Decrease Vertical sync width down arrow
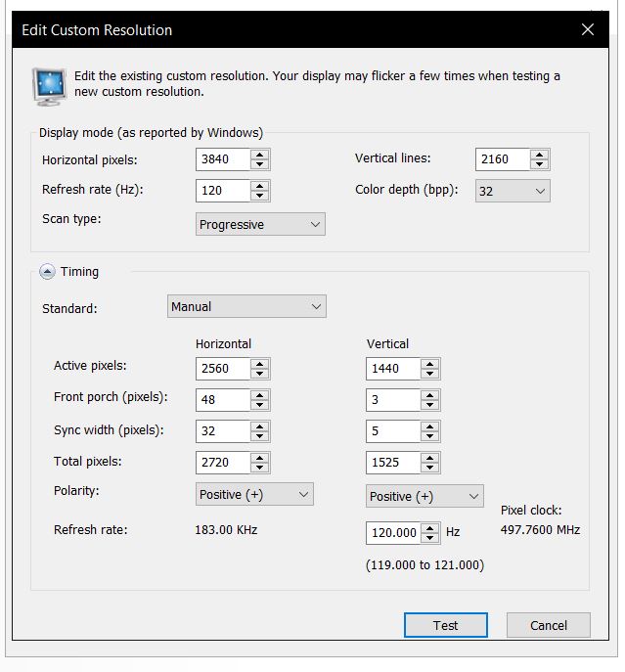This screenshot has height=672, width=625. 430,436
